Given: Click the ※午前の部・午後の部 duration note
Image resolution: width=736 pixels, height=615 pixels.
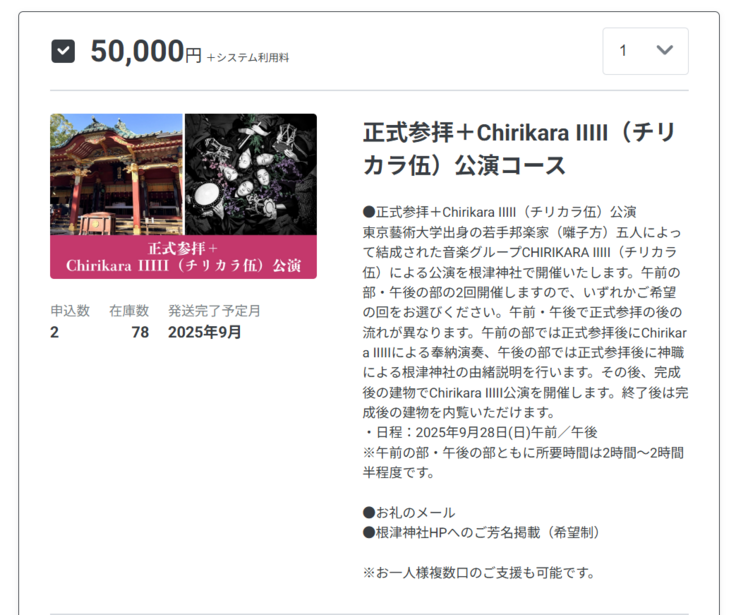Looking at the screenshot, I should point(523,462).
